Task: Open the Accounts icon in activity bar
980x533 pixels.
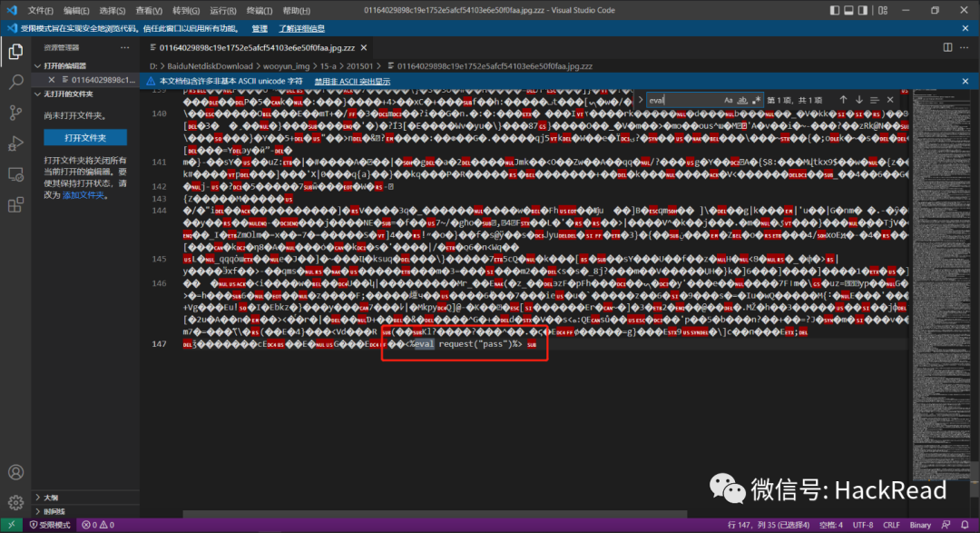Action: pos(15,472)
